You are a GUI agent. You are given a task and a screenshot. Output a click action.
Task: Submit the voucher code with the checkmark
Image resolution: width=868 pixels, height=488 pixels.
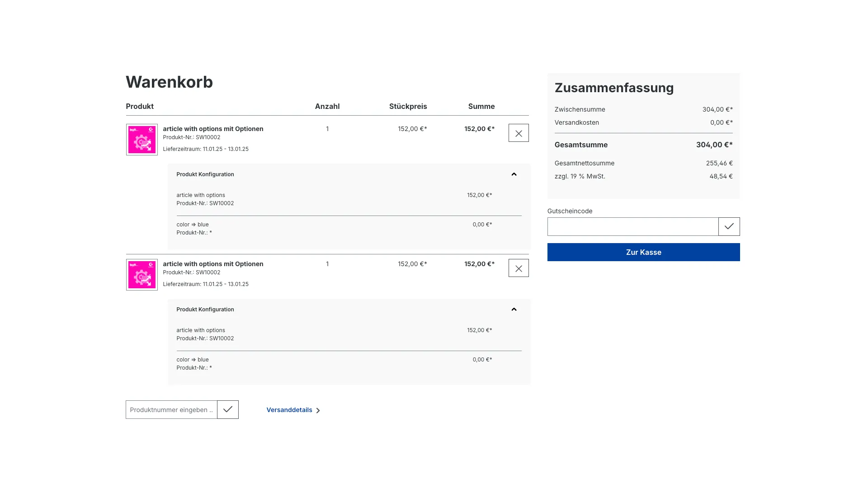[728, 226]
